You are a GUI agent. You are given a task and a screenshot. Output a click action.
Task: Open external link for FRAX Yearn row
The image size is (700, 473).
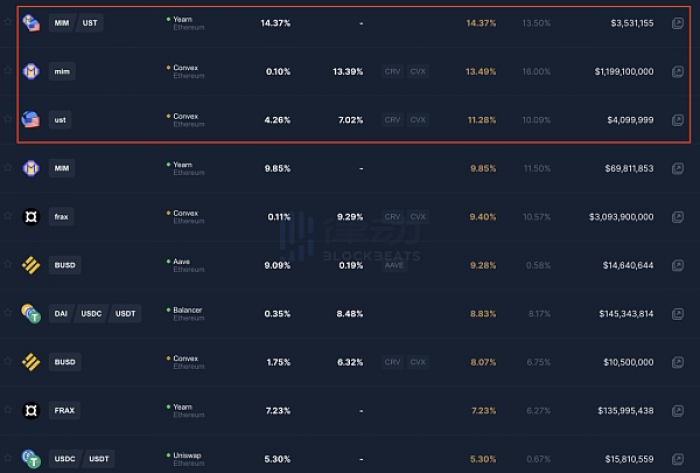click(677, 411)
